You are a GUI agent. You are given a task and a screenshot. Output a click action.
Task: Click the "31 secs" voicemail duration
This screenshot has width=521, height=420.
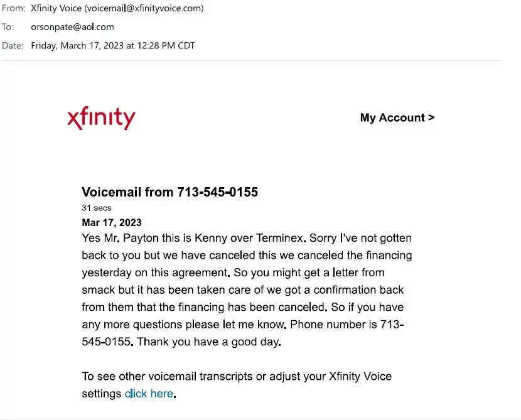[x=97, y=208]
